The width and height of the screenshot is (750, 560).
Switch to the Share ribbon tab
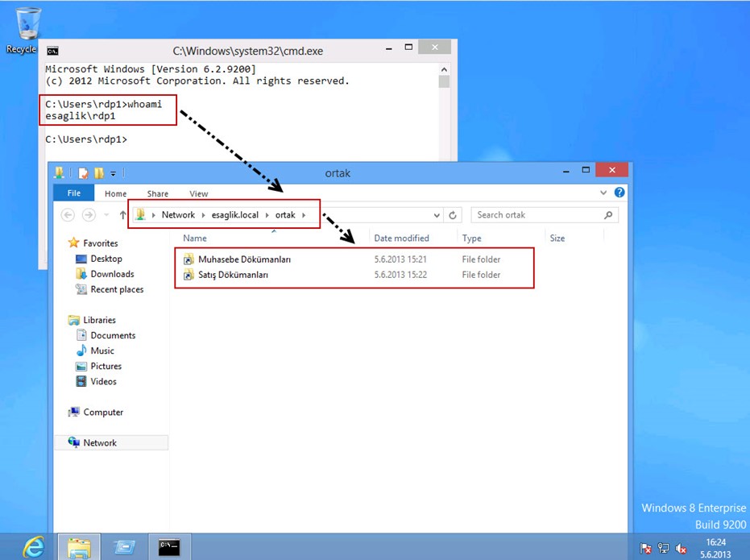point(157,193)
